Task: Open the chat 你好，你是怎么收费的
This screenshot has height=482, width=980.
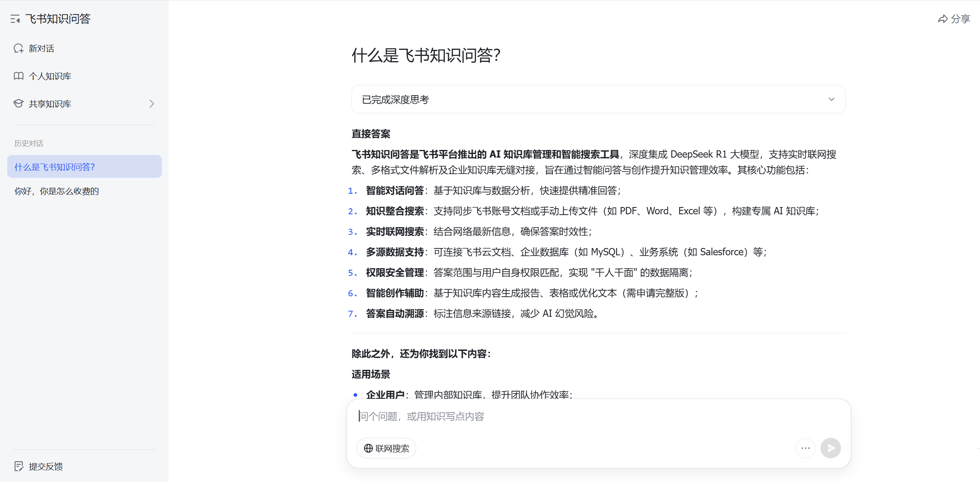Action: (56, 191)
